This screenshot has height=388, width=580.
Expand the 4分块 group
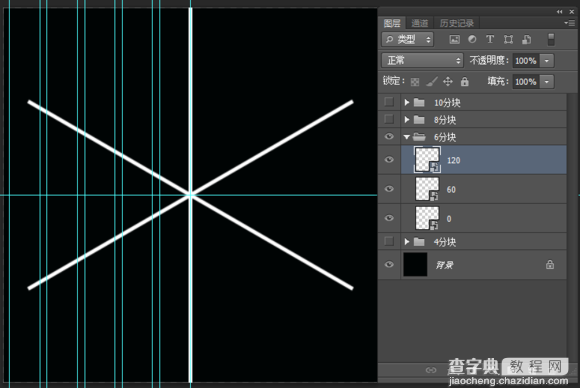coord(407,242)
